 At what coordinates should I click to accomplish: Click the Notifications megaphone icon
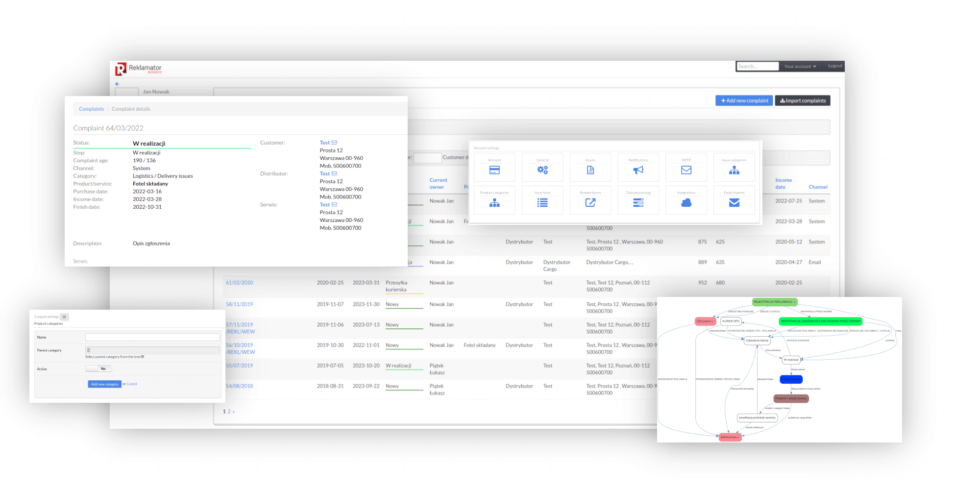point(638,170)
